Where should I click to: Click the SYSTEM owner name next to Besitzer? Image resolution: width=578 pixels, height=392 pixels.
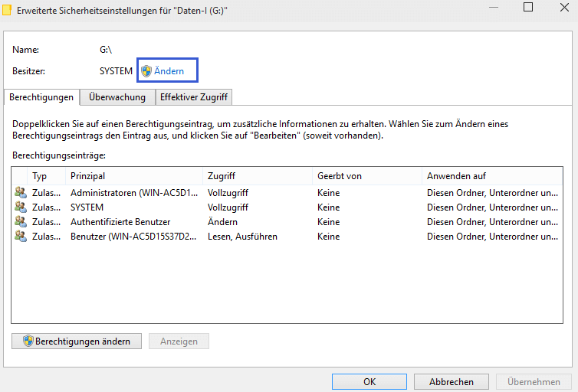[x=116, y=70]
